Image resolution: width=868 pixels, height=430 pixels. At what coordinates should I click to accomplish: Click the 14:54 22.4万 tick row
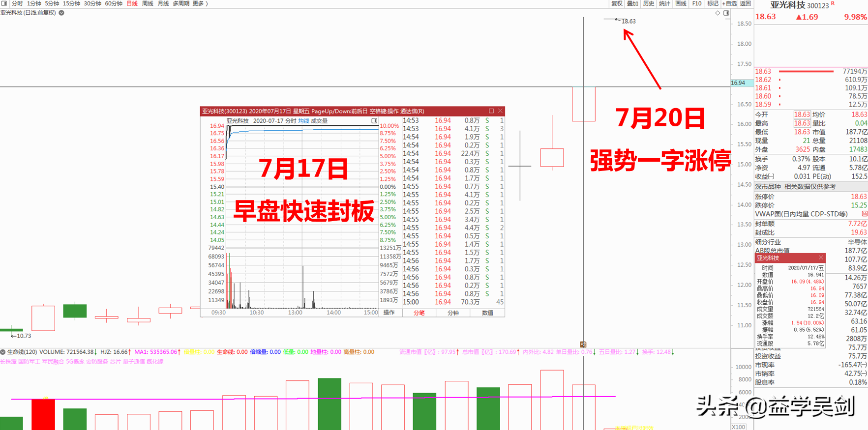point(453,153)
